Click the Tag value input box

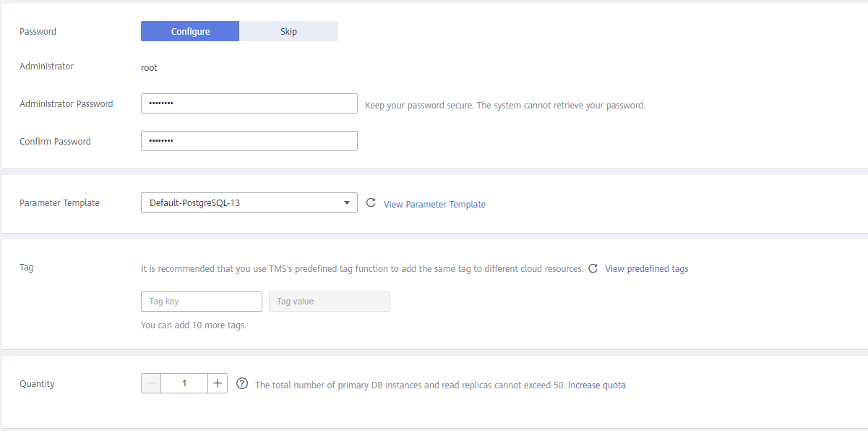(x=330, y=302)
